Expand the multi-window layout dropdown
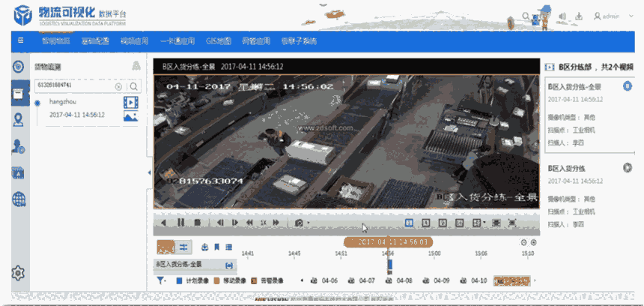 (x=478, y=223)
